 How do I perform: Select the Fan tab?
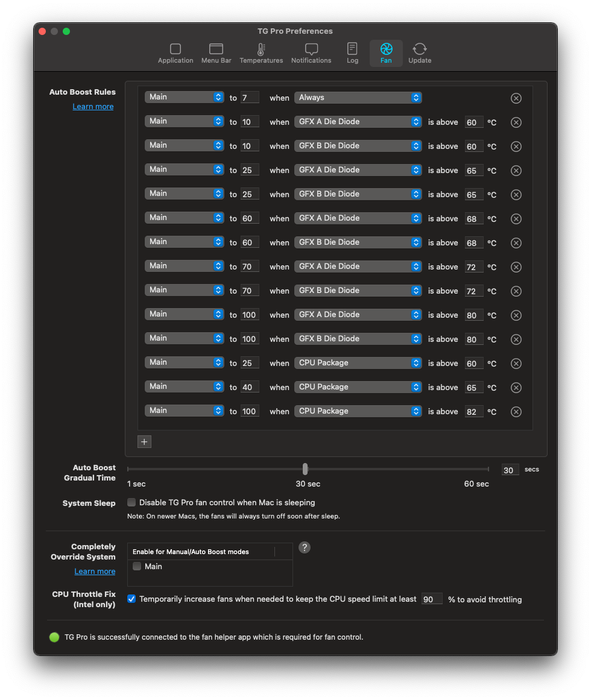pos(386,53)
